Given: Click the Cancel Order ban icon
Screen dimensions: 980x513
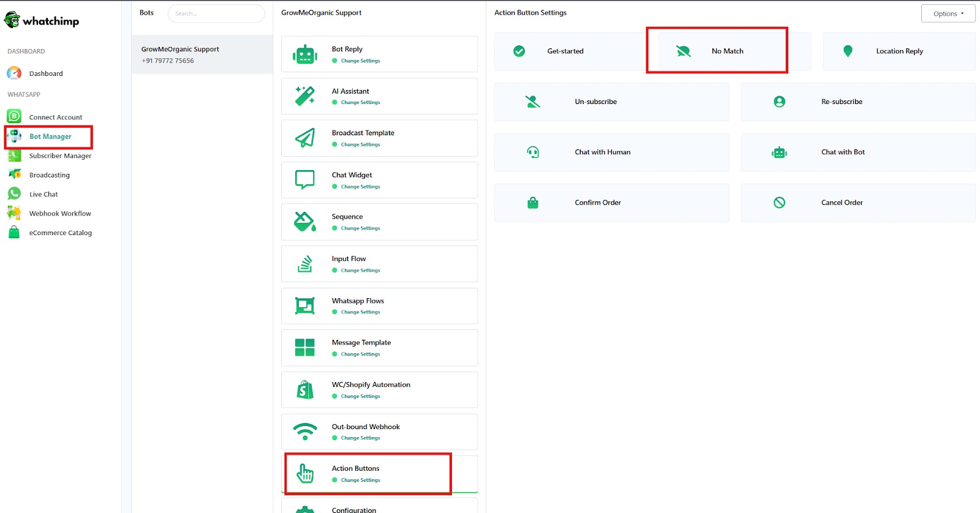Looking at the screenshot, I should click(x=780, y=203).
